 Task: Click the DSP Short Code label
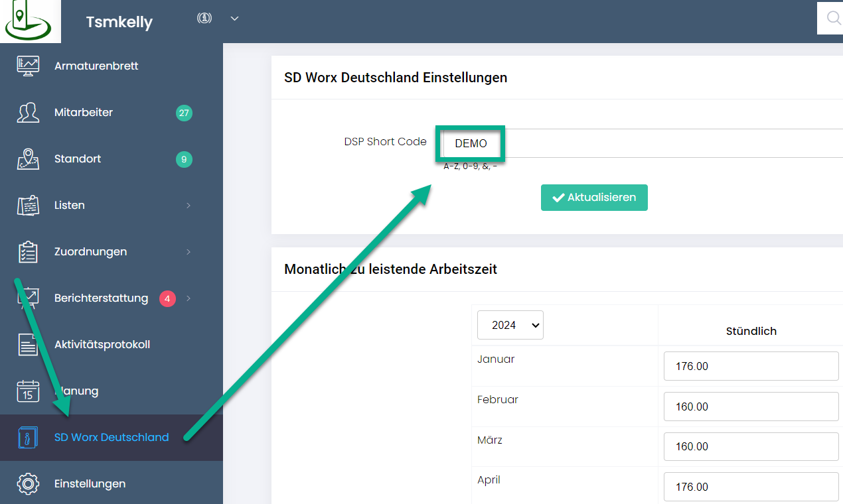(x=385, y=142)
